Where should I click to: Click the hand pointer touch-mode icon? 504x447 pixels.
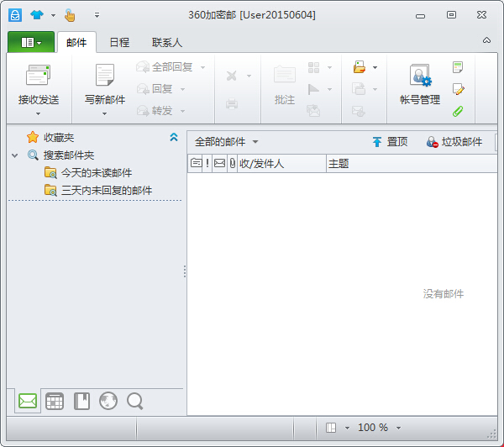[70, 15]
